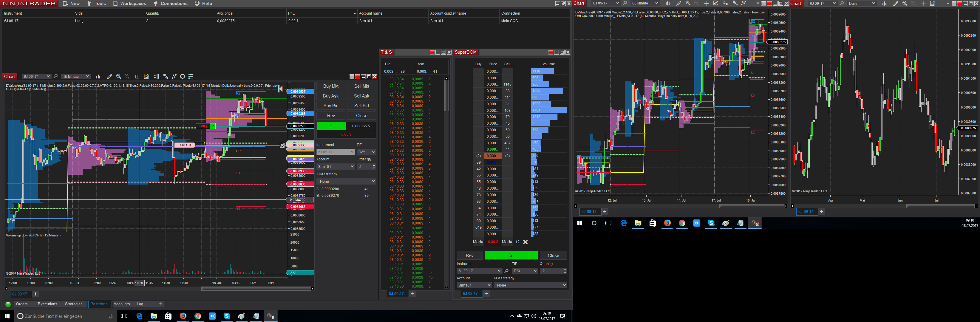Open the 15 Minute interval dropdown
The width and height of the screenshot is (980, 322).
click(x=76, y=76)
